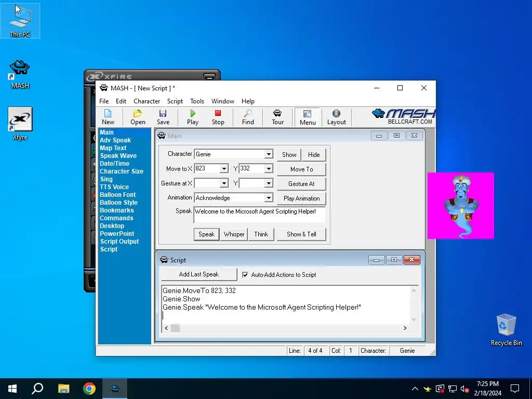The height and width of the screenshot is (399, 532).
Task: Show hidden system tray icons chevron
Action: (415, 389)
